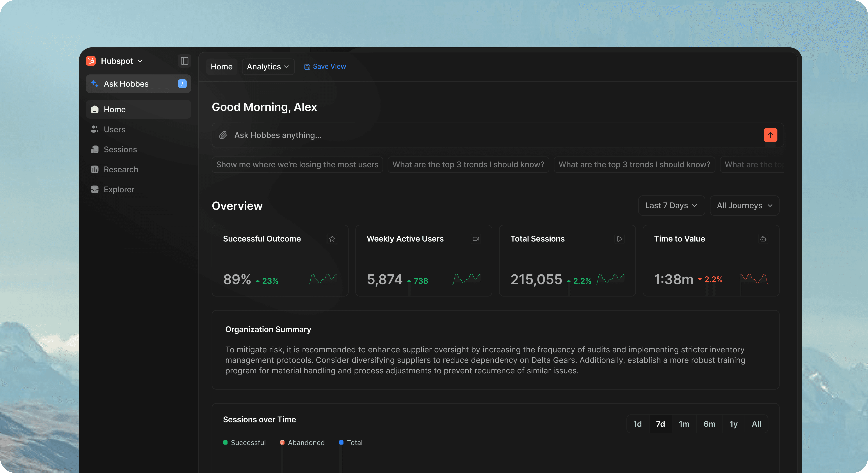The image size is (868, 473).
Task: Expand the Analytics dropdown
Action: pos(268,67)
